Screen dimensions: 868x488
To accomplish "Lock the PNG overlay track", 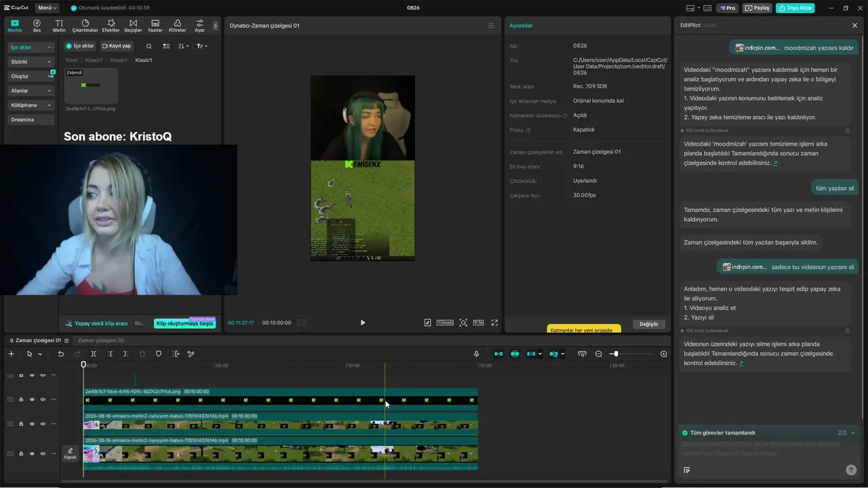I will 21,399.
